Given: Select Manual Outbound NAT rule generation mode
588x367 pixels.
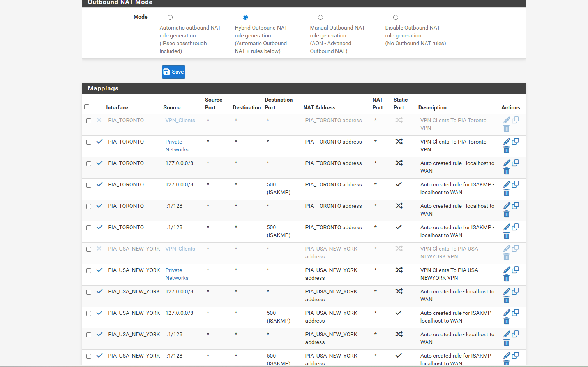Looking at the screenshot, I should tap(320, 18).
